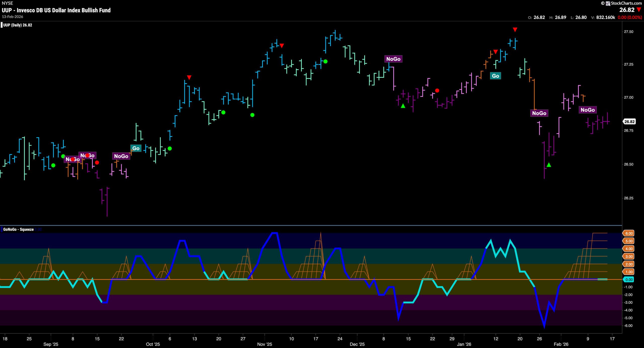
Task: Click the 26.75 price axis label
Action: pos(629,130)
